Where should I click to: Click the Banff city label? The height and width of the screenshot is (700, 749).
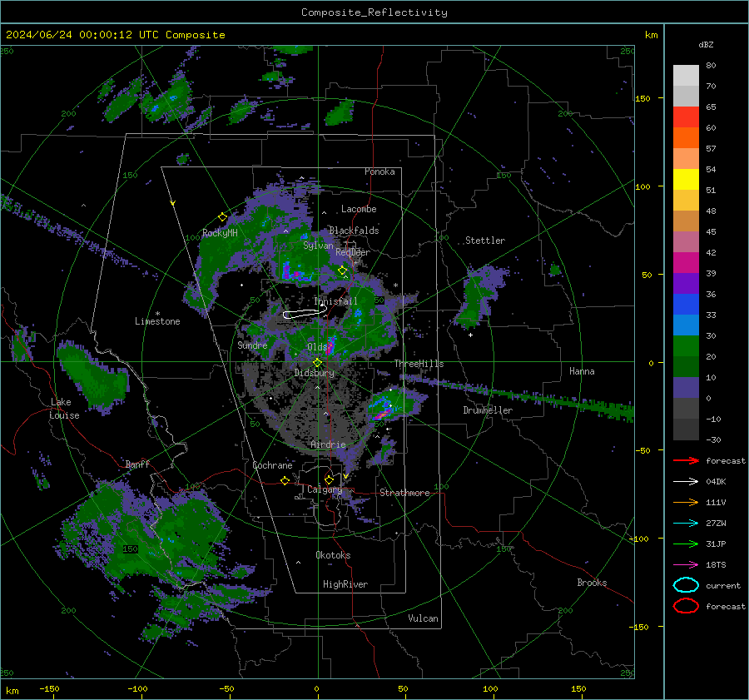(x=137, y=464)
